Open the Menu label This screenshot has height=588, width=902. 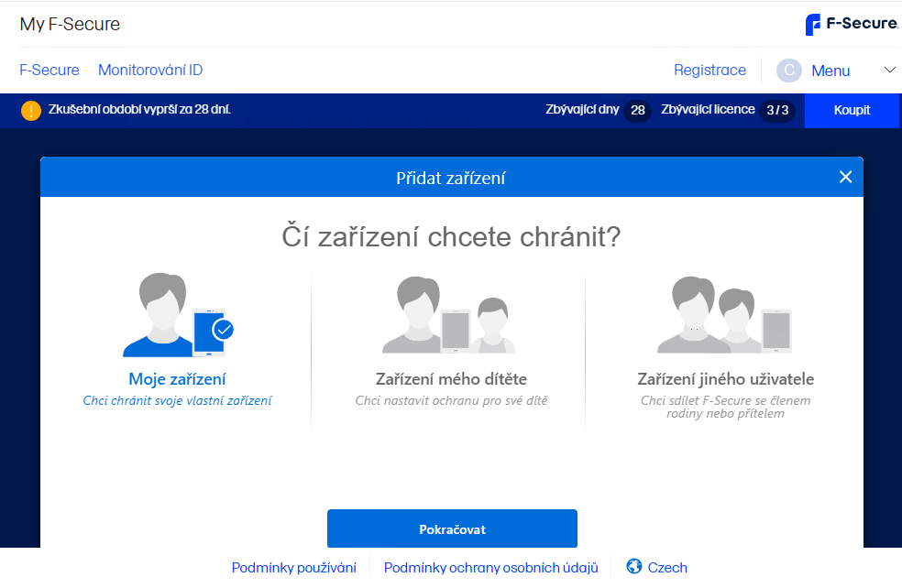830,71
